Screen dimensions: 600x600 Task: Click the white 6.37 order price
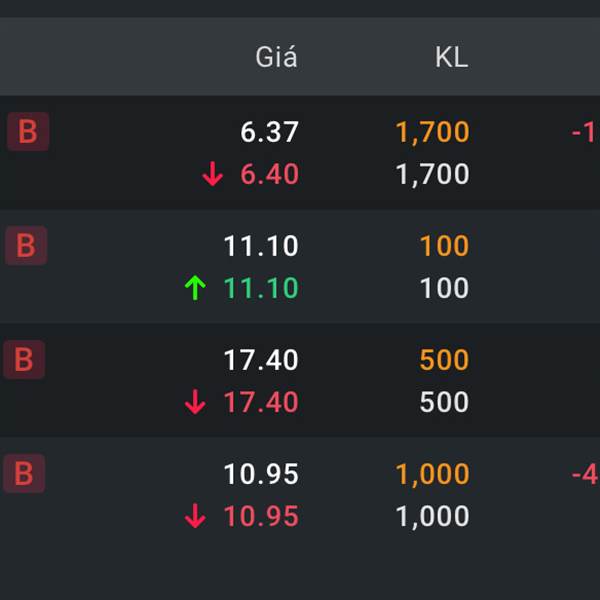point(269,132)
